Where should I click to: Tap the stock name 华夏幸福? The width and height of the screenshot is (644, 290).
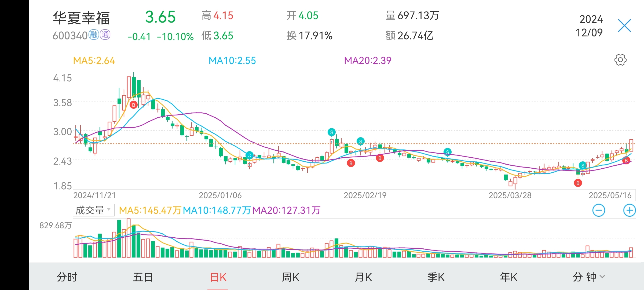coord(81,18)
